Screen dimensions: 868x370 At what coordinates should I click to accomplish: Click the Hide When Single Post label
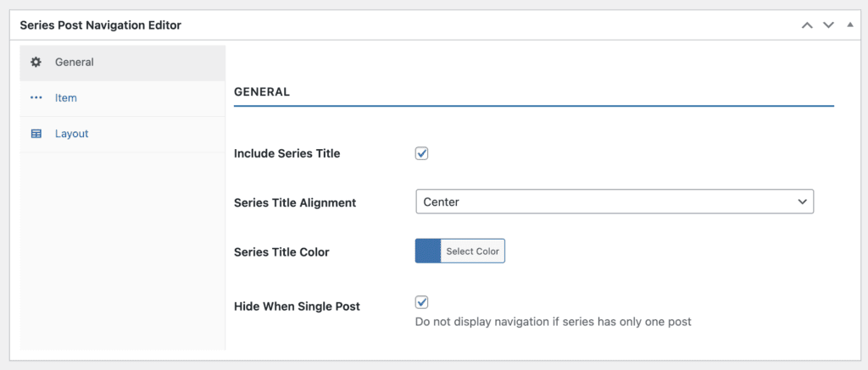[x=297, y=306]
